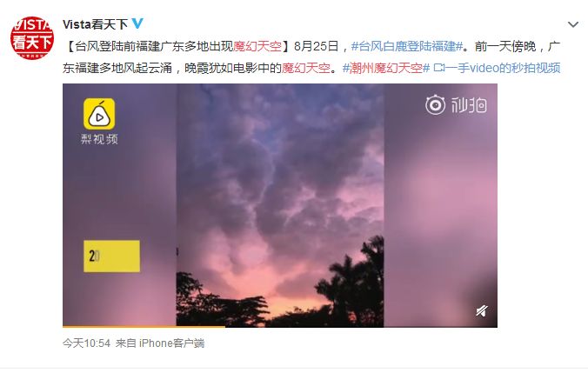
Task: Open the iPhone客户端 source link
Action: pos(171,343)
